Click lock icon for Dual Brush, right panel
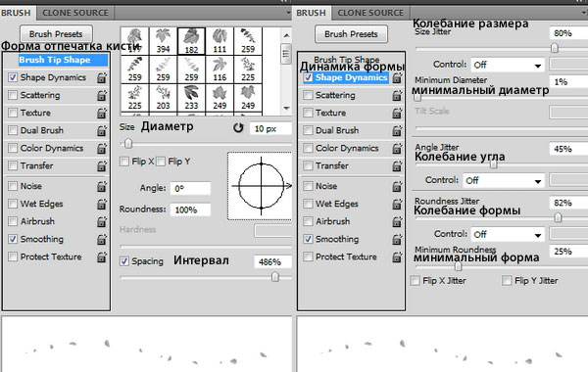This screenshot has height=372, width=588. pyautogui.click(x=397, y=130)
